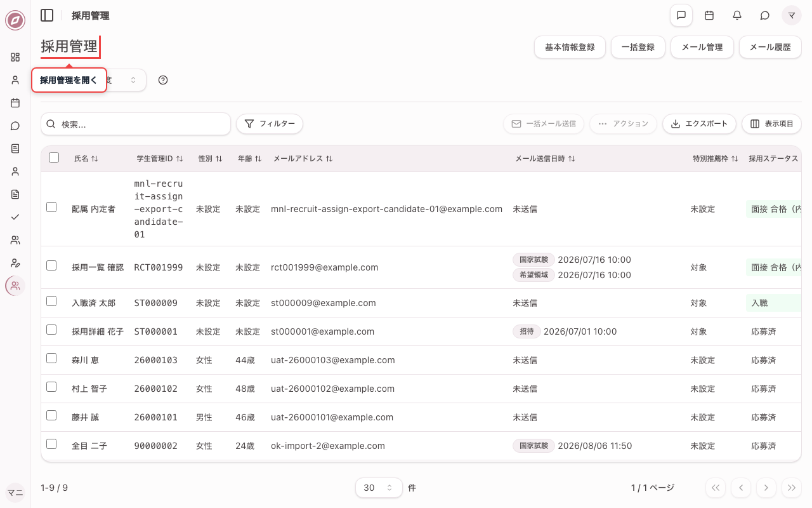Open the アクション actions menu
This screenshot has width=812, height=508.
623,124
